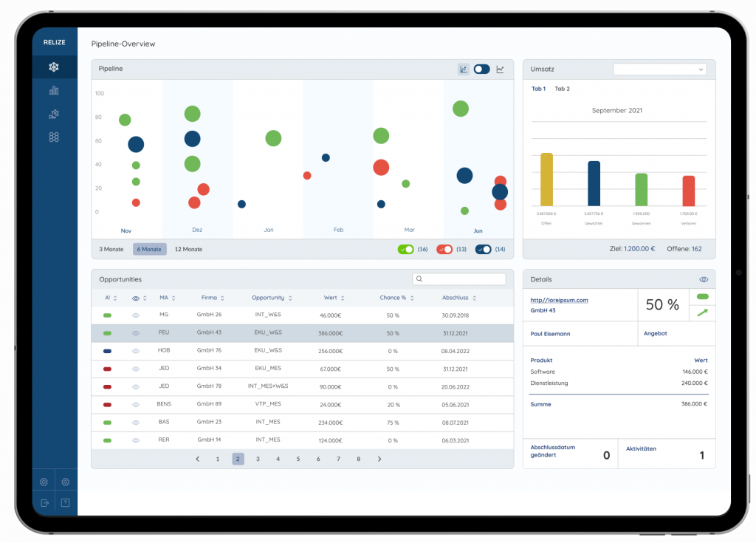
Task: Open the modules grid icon in sidebar
Action: pyautogui.click(x=53, y=137)
